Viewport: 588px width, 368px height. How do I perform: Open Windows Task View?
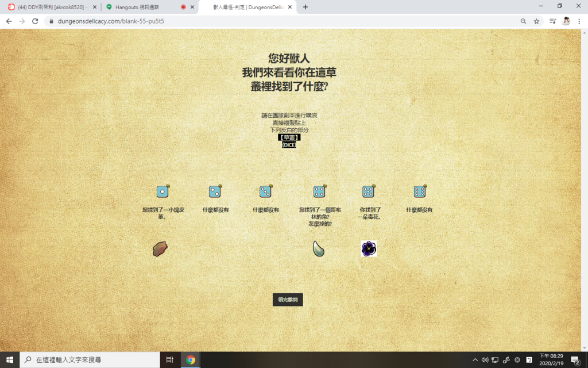point(170,360)
